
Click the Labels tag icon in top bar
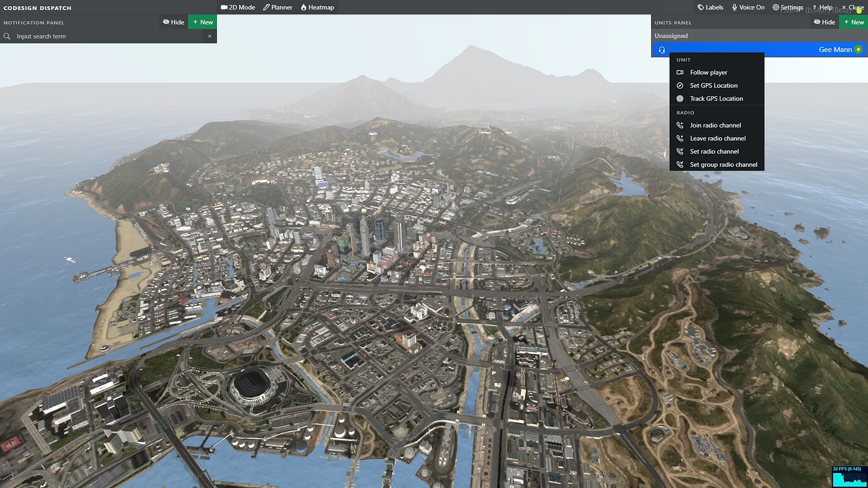coord(700,7)
